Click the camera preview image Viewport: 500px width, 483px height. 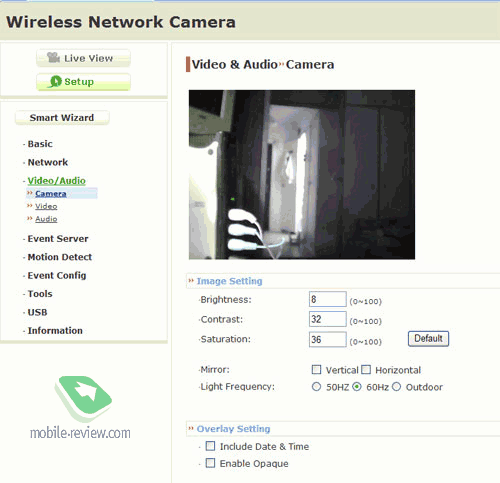pos(302,174)
